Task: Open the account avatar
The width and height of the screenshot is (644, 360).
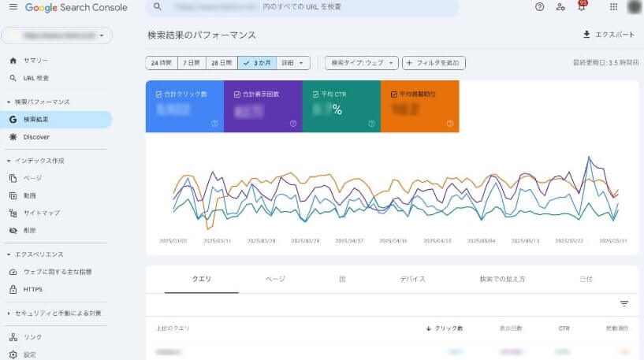Action: point(635,7)
